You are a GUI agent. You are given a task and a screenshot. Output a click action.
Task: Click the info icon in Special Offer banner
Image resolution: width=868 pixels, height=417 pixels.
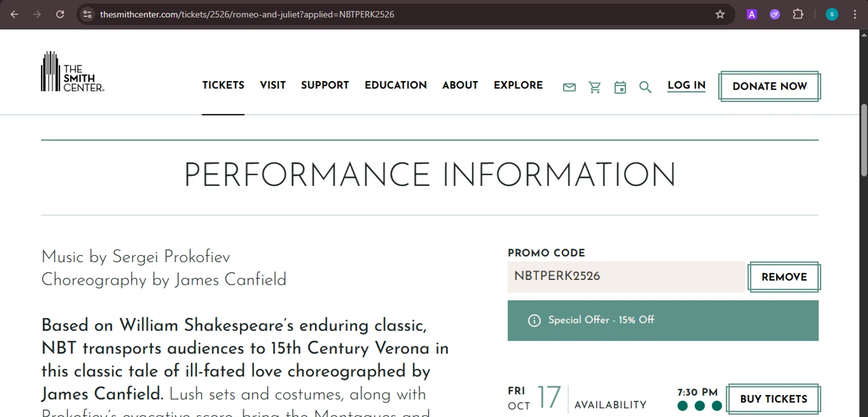pyautogui.click(x=535, y=320)
